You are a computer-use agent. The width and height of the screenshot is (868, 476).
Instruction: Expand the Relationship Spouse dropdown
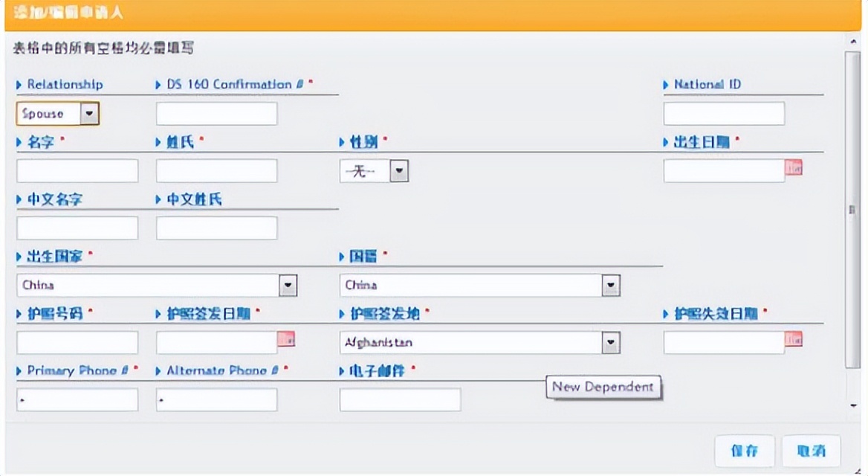[x=89, y=114]
